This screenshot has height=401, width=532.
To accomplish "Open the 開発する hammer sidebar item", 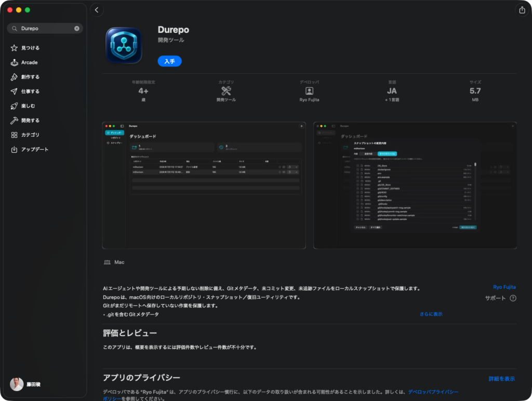I will click(45, 121).
